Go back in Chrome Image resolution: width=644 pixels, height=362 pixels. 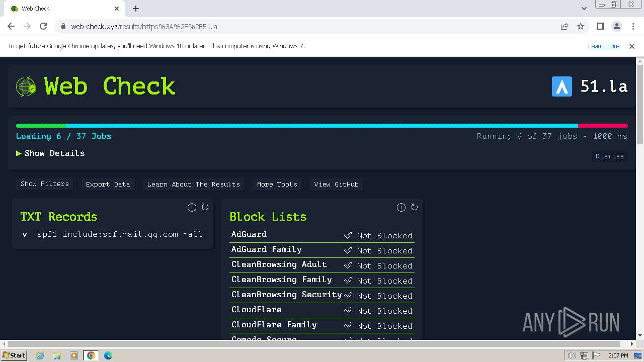point(11,26)
